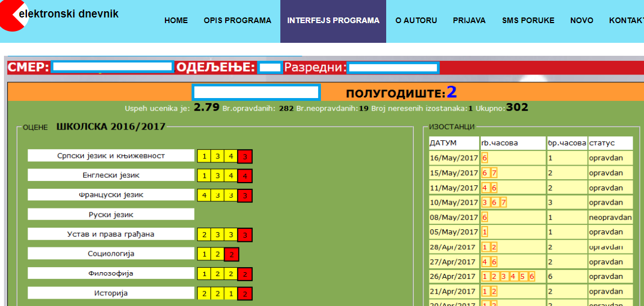Click the first yellow grade for Филозофија
644x306 pixels.
coord(204,274)
